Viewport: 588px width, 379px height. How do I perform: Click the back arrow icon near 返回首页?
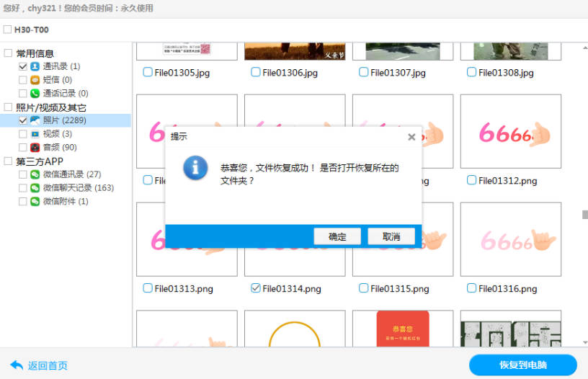17,365
